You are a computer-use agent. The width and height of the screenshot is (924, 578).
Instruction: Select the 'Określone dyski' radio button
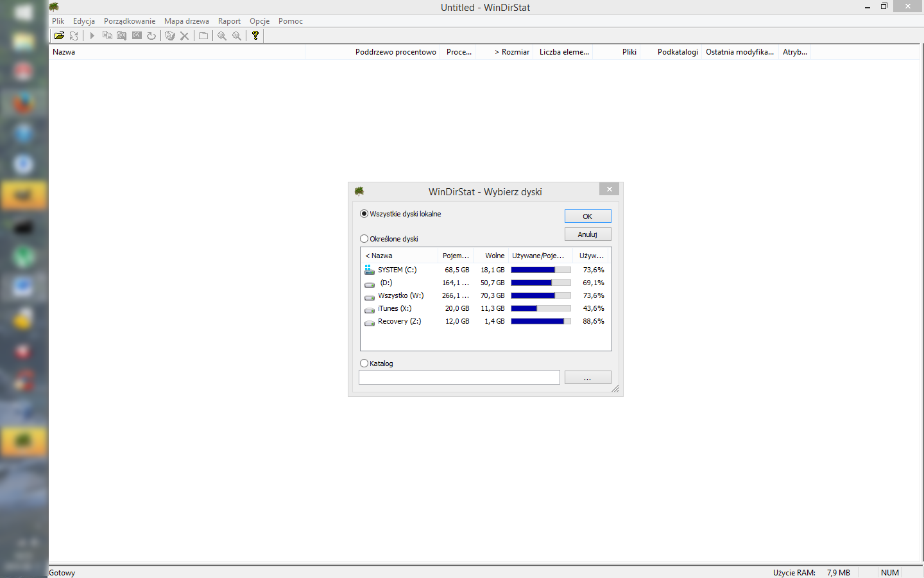(364, 239)
